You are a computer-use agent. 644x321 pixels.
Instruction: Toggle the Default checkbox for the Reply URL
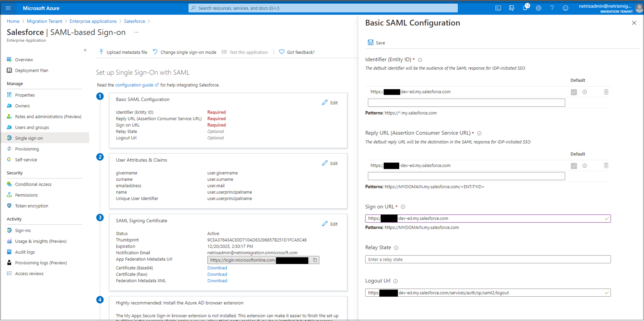click(574, 166)
